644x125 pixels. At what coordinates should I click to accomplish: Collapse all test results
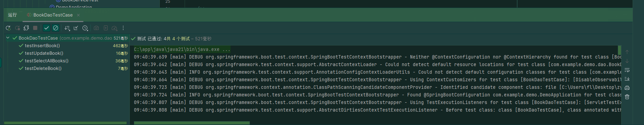click(x=76, y=28)
